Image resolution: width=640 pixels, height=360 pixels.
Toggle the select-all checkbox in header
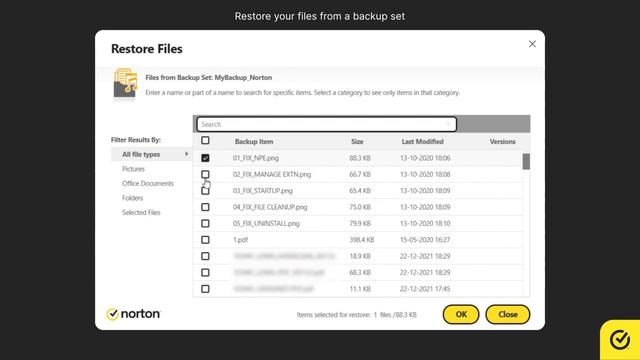click(x=205, y=140)
